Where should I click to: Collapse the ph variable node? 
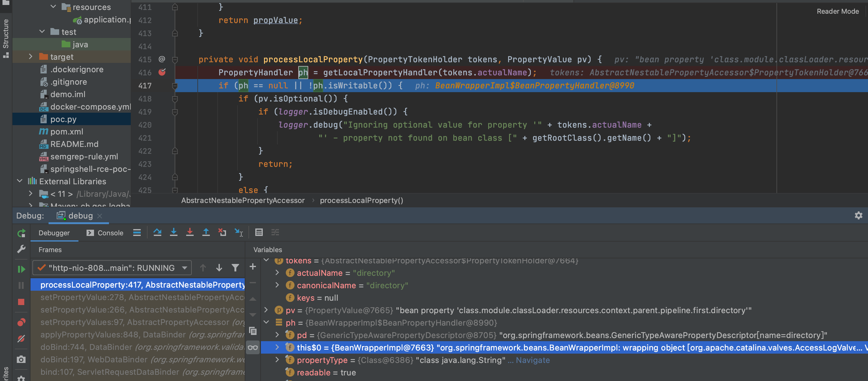[266, 322]
